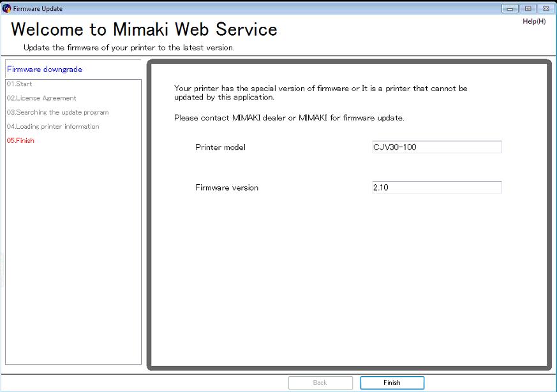Select the 05.Finish step in red
This screenshot has height=392, width=557.
click(x=20, y=140)
